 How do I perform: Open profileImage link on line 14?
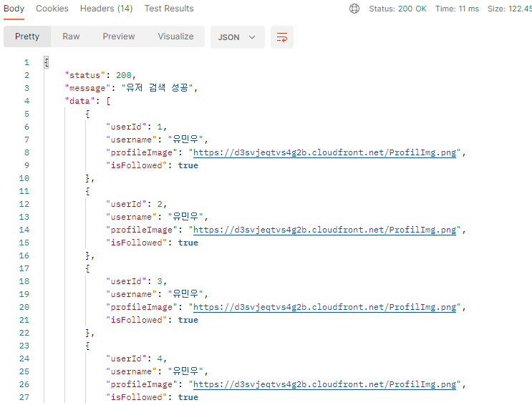coord(324,230)
